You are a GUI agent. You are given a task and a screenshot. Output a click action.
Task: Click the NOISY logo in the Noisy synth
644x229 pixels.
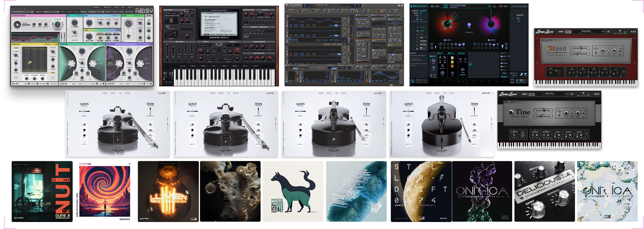pyautogui.click(x=144, y=11)
